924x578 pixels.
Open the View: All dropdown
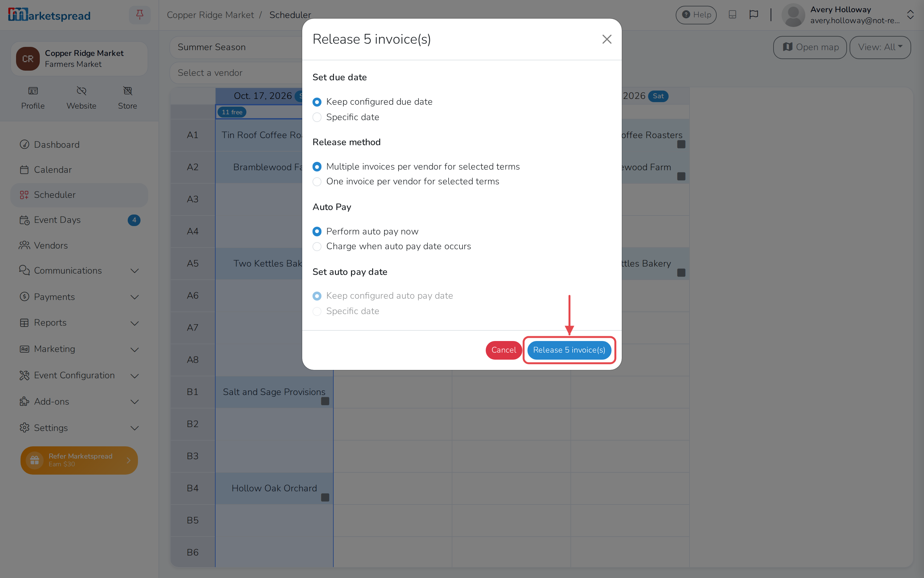point(880,47)
